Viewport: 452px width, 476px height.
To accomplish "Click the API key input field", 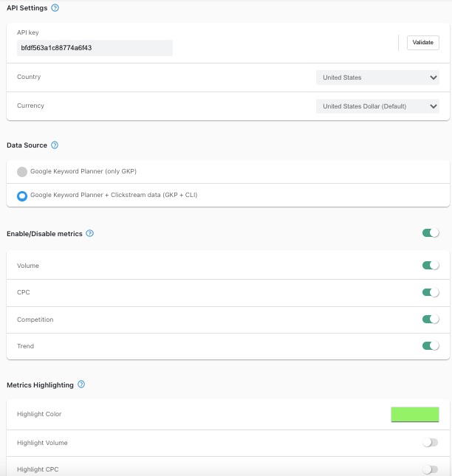I will (x=95, y=48).
